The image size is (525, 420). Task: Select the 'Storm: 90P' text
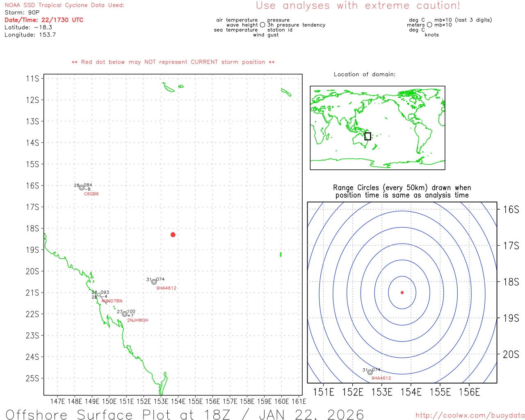pos(22,13)
